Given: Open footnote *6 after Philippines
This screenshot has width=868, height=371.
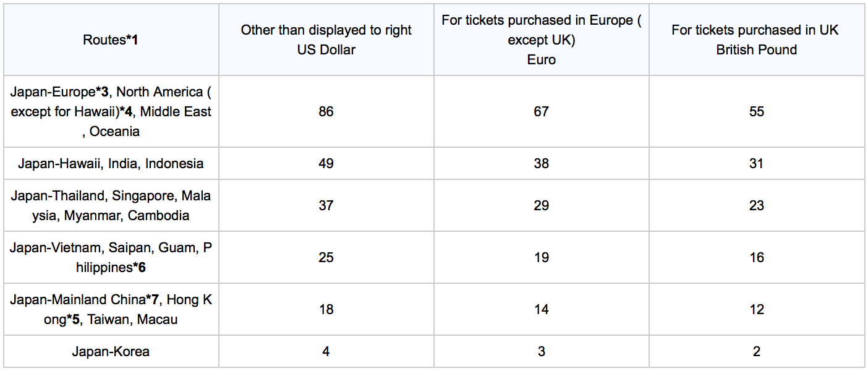Looking at the screenshot, I should [x=140, y=268].
